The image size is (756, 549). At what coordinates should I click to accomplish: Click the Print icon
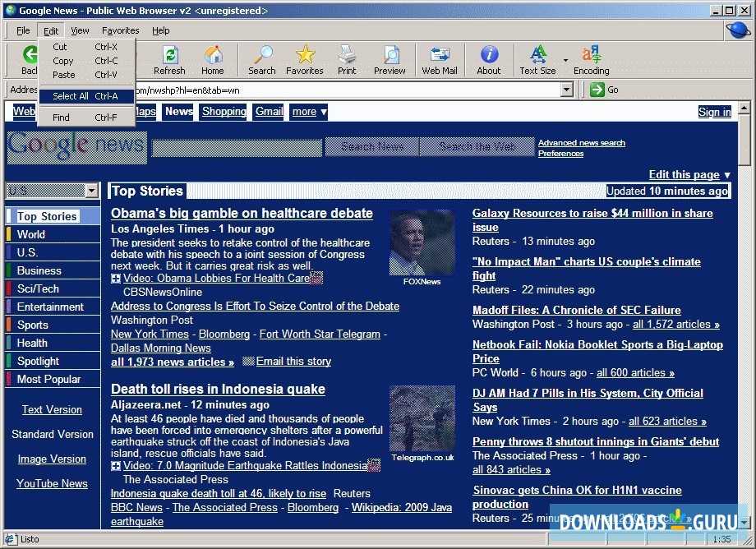tap(346, 58)
